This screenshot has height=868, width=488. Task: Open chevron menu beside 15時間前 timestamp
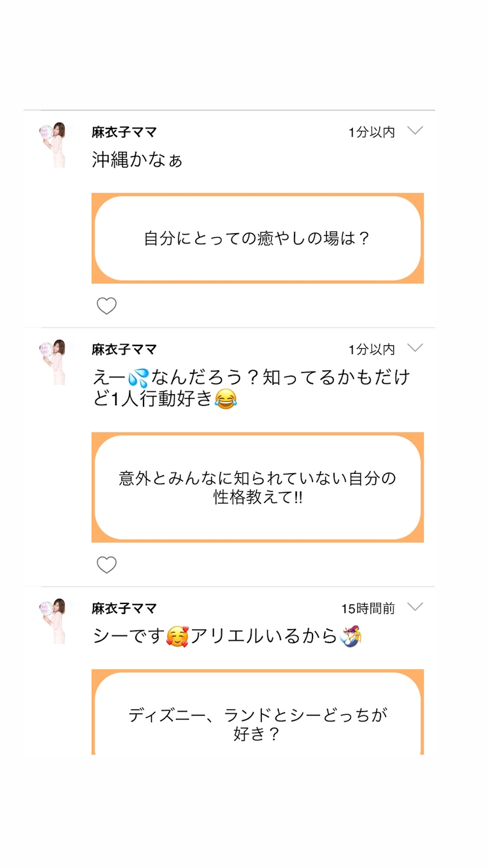[x=415, y=607]
